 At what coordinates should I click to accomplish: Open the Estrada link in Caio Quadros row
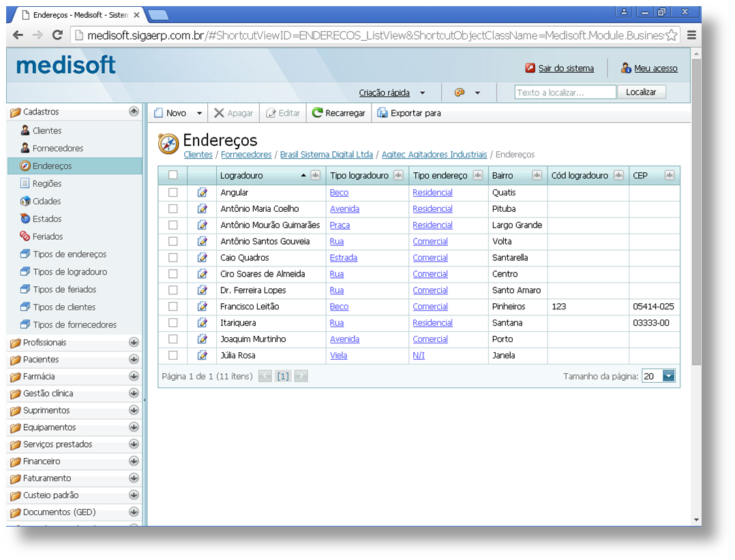(344, 258)
